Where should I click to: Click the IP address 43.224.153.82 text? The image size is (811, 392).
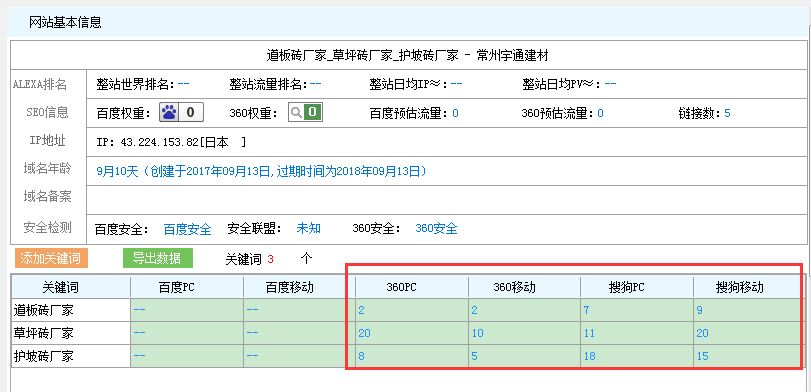click(160, 142)
